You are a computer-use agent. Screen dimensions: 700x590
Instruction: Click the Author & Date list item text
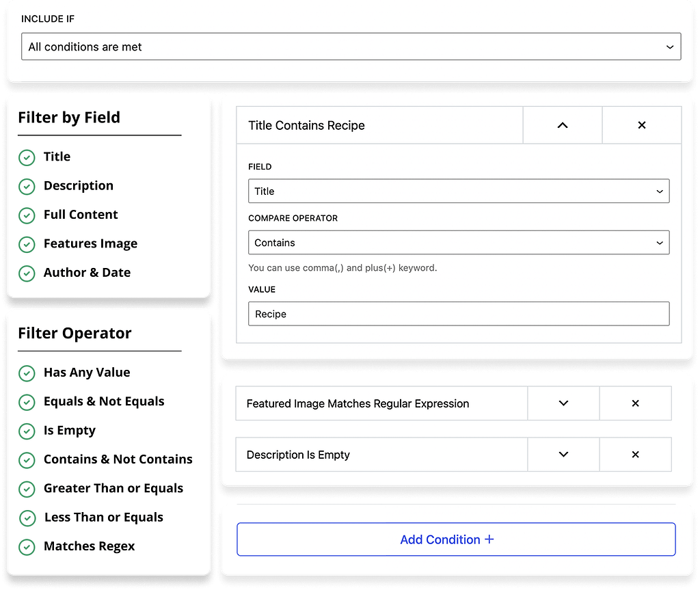(x=87, y=273)
